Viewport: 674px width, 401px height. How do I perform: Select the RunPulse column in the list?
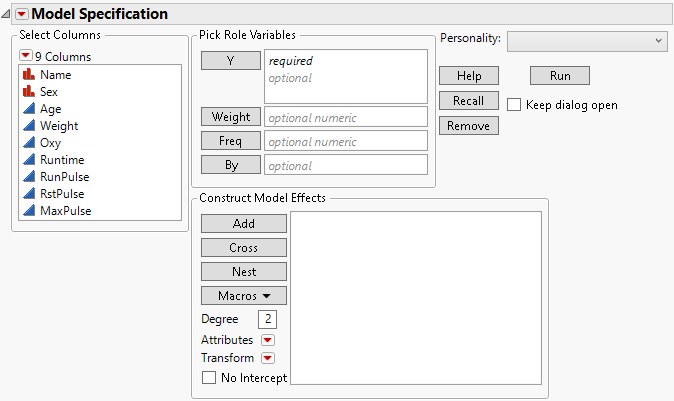pos(66,177)
